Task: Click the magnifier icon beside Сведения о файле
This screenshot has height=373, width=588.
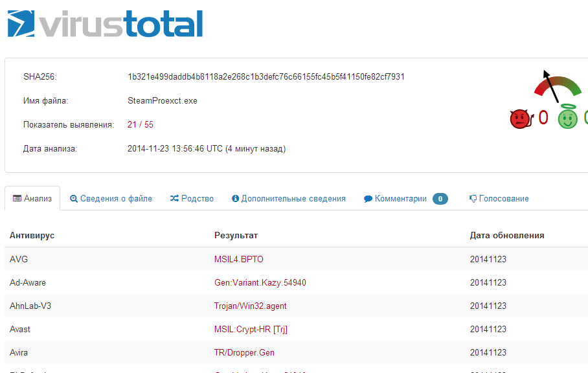Action: [74, 199]
